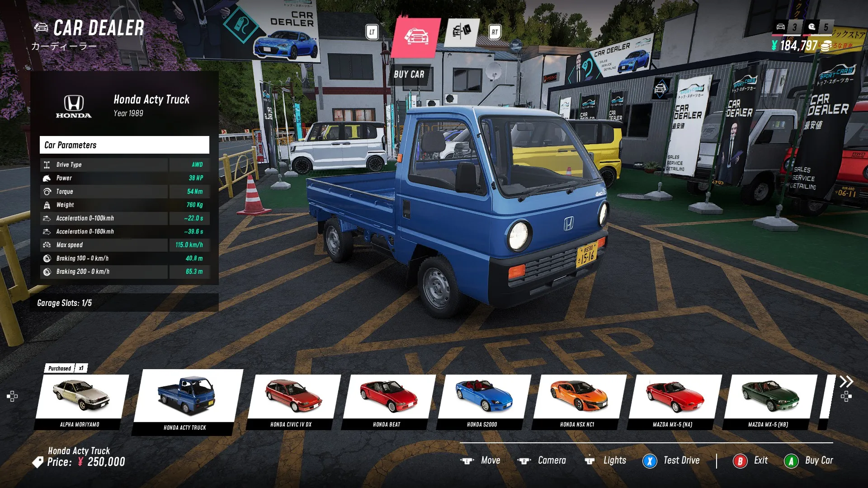Screen dimensions: 868x488
Task: Click the Honda logo in info panel
Action: click(74, 106)
